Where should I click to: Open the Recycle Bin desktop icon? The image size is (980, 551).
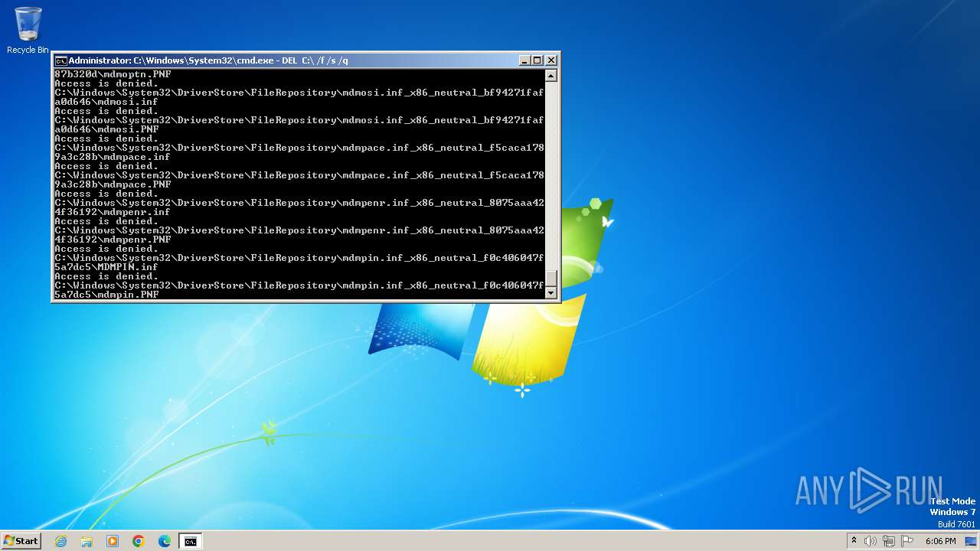tap(28, 31)
